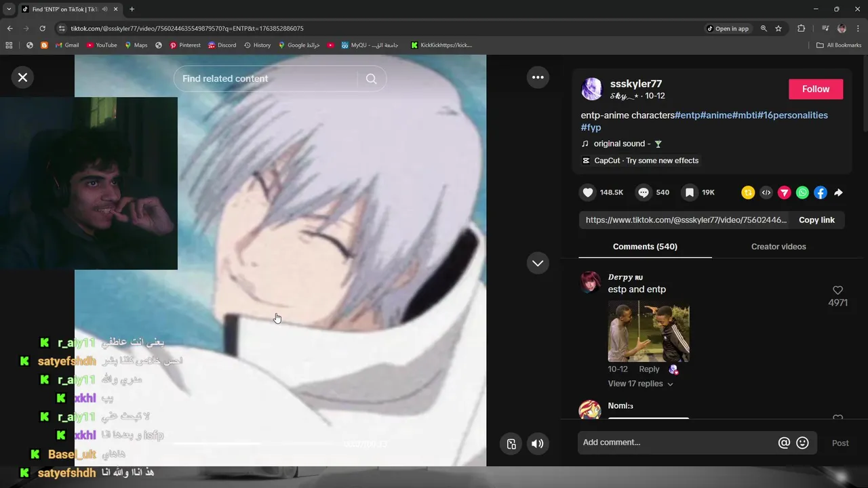
Task: Like Derpy's comment heart
Action: pyautogui.click(x=837, y=290)
